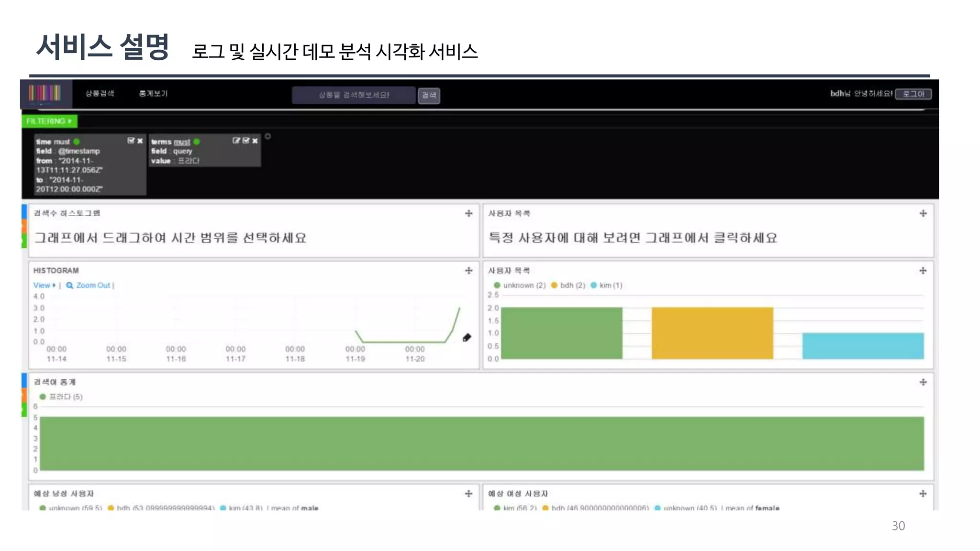Click the green 프라다 bar in 검색어 통계
This screenshot has height=551, width=980.
482,443
